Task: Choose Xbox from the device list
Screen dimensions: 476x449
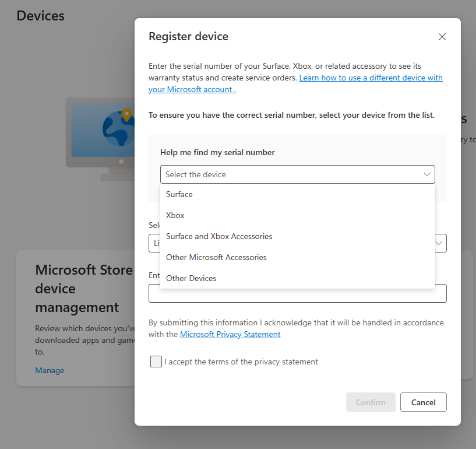Action: [298, 215]
